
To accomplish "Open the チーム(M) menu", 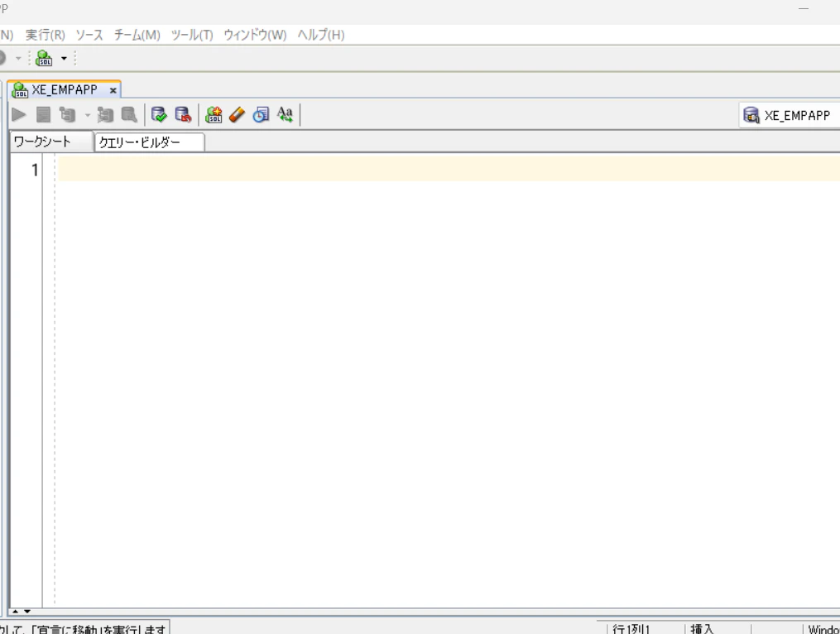I will pos(137,35).
